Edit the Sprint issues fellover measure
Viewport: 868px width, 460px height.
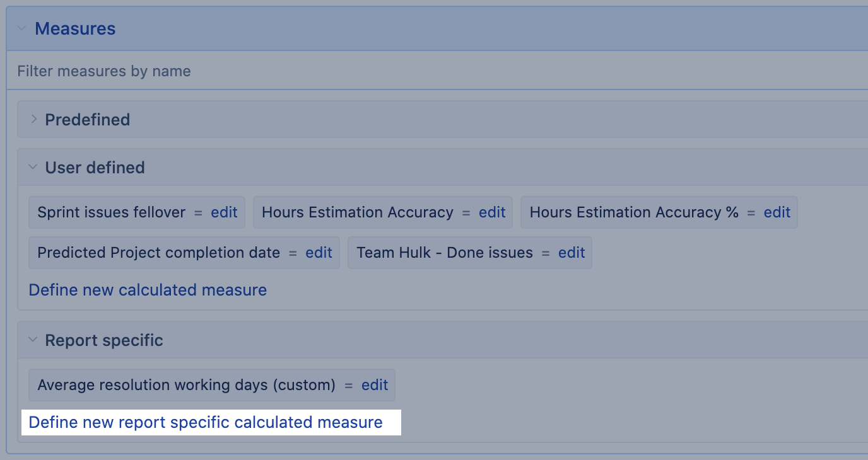point(224,212)
